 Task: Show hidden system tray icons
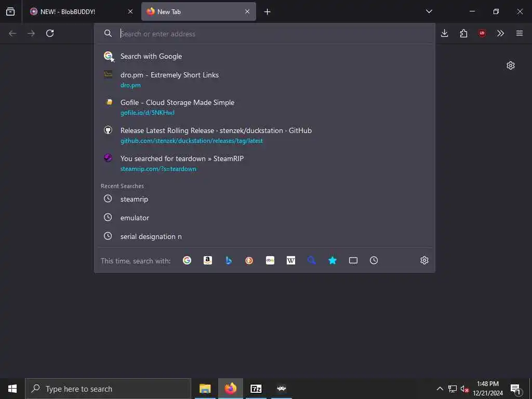click(440, 389)
